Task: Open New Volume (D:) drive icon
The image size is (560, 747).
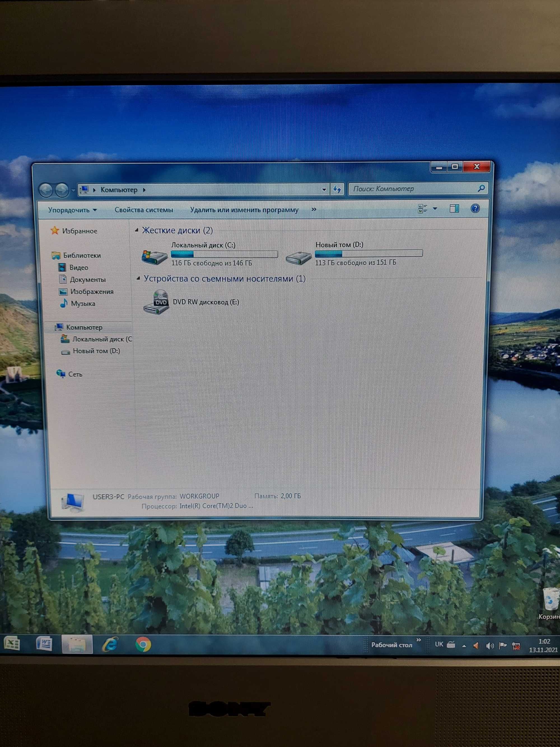Action: click(298, 258)
